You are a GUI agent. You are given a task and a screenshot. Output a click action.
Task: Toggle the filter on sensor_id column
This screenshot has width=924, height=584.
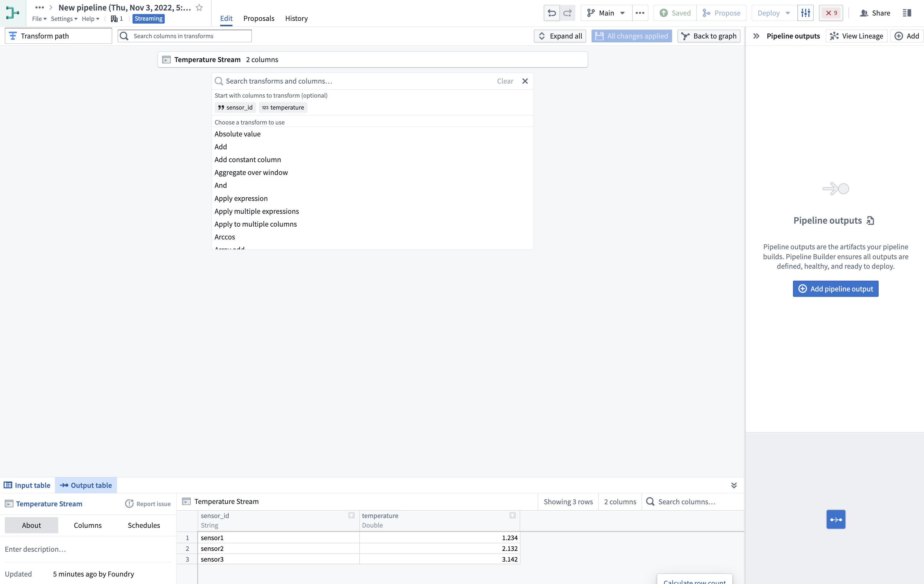352,516
